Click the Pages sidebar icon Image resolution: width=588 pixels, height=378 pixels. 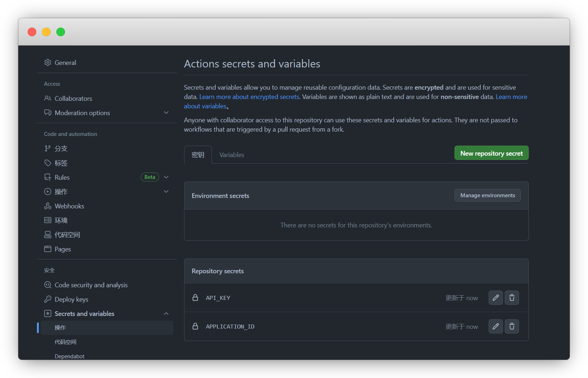click(48, 249)
